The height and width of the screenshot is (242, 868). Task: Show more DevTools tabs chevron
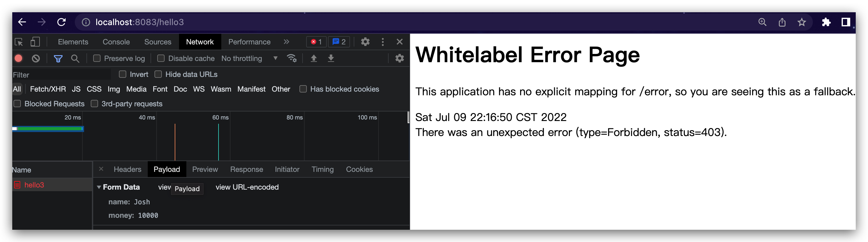[286, 42]
